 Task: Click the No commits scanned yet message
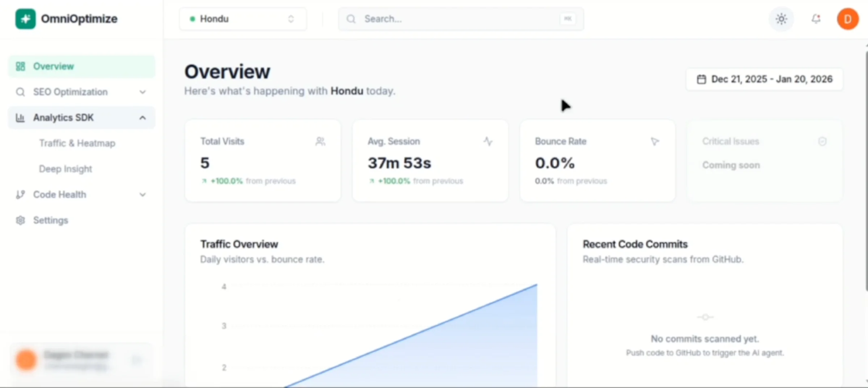pos(705,339)
